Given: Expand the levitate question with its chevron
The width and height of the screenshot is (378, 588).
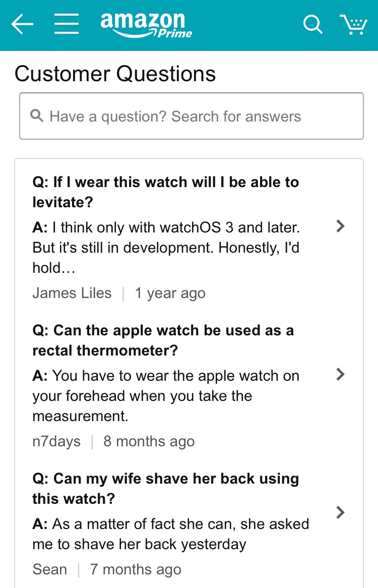Looking at the screenshot, I should tap(340, 226).
